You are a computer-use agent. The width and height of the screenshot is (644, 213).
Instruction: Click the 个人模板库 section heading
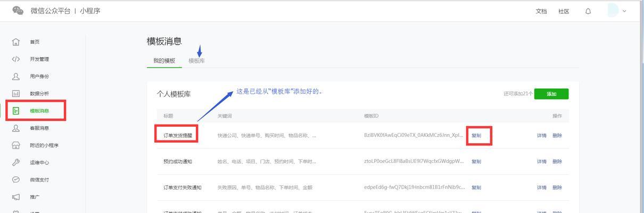[174, 94]
